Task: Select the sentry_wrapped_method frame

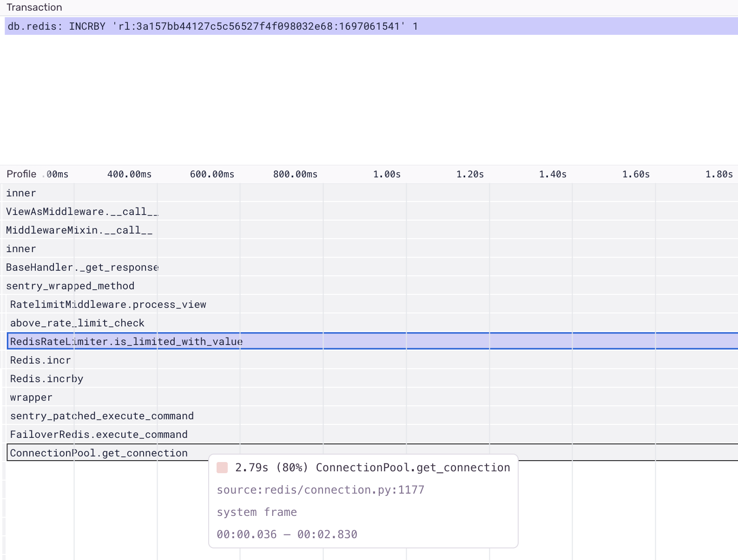Action: click(x=70, y=286)
